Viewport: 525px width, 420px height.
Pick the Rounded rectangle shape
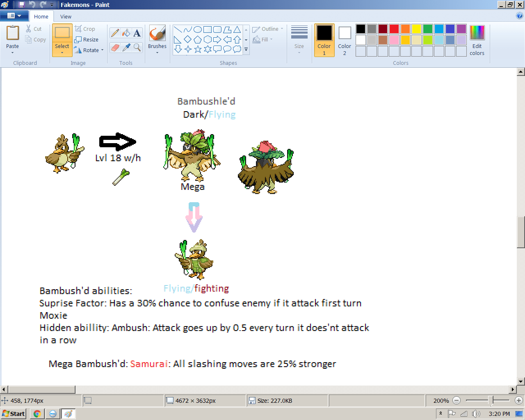(x=217, y=30)
